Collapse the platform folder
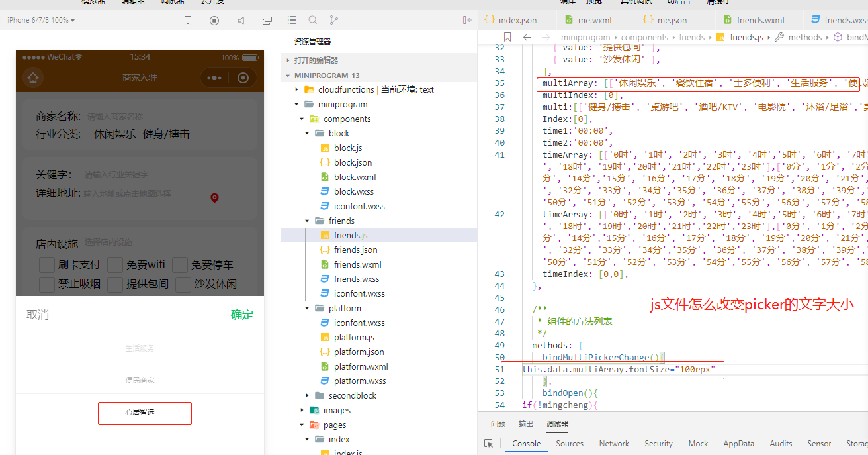This screenshot has height=455, width=868. tap(308, 308)
